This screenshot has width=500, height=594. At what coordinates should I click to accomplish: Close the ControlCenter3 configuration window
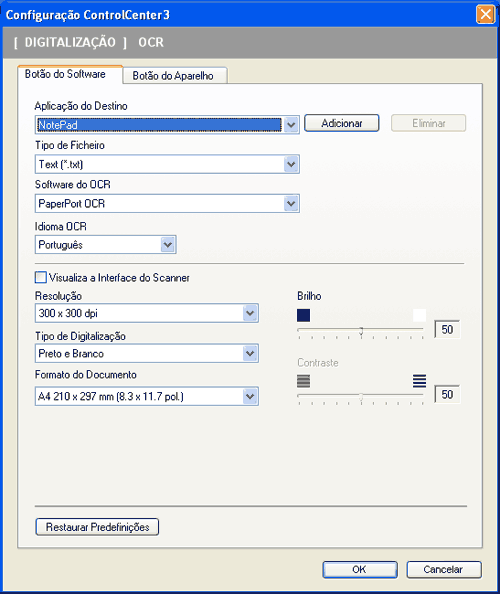coord(485,15)
